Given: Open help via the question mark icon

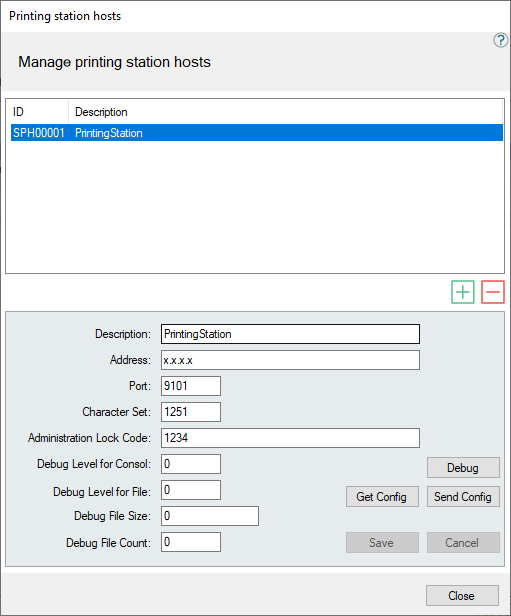Looking at the screenshot, I should 500,40.
